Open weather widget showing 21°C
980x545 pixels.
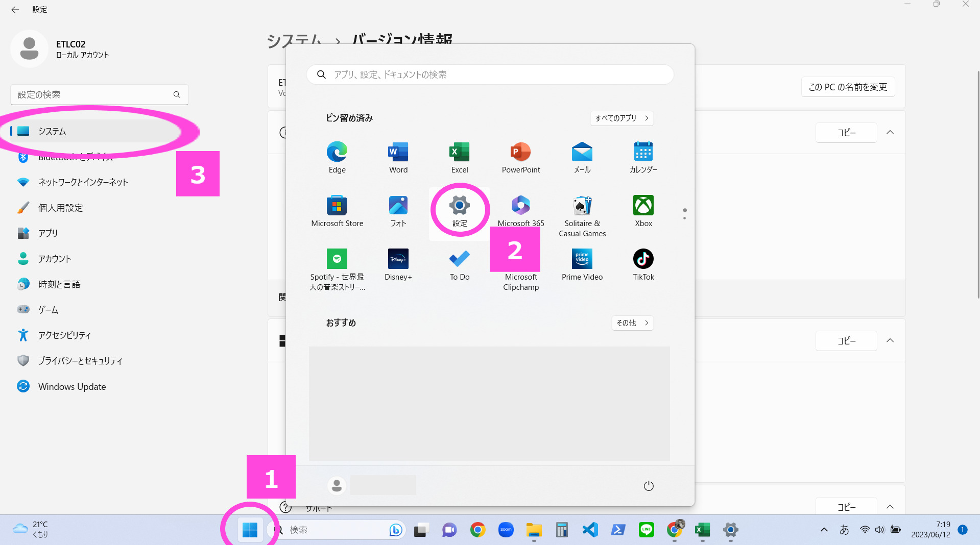pos(31,530)
